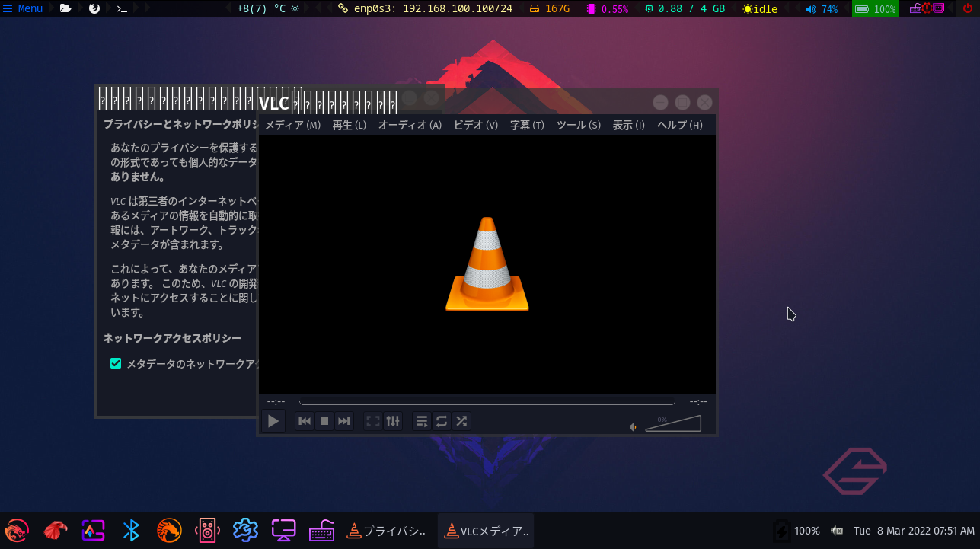Viewport: 980px width, 549px height.
Task: Click the memory usage 0.88 / 4 GB indicator
Action: 685,8
